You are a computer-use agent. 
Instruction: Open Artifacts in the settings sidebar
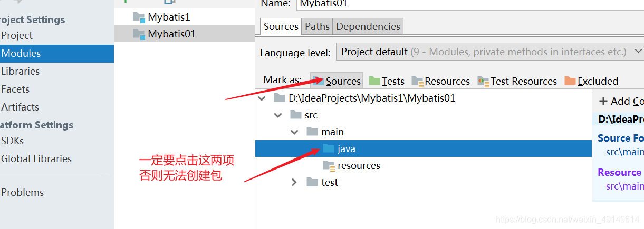pyautogui.click(x=20, y=107)
